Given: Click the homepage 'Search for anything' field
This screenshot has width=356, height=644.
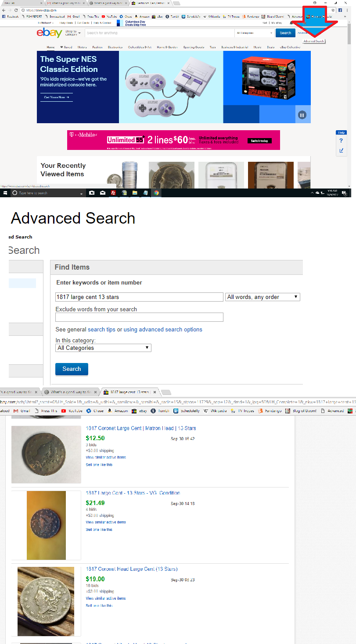Looking at the screenshot, I should 159,33.
